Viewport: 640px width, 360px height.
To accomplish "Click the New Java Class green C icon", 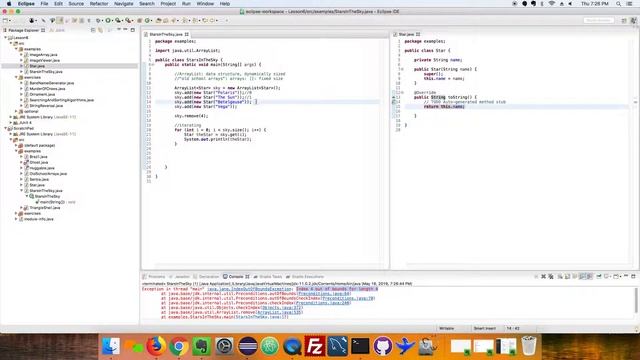I will click(x=148, y=20).
